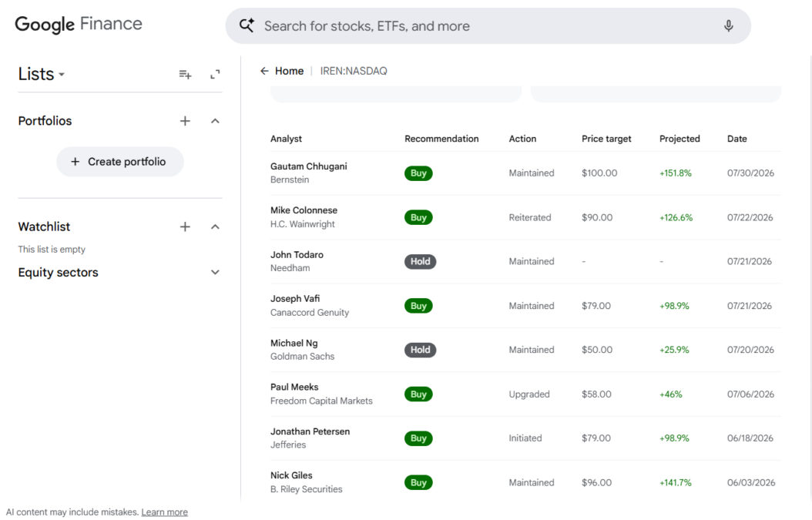The width and height of the screenshot is (812, 520).
Task: Select analyst Jonathan Petersen
Action: tap(310, 431)
